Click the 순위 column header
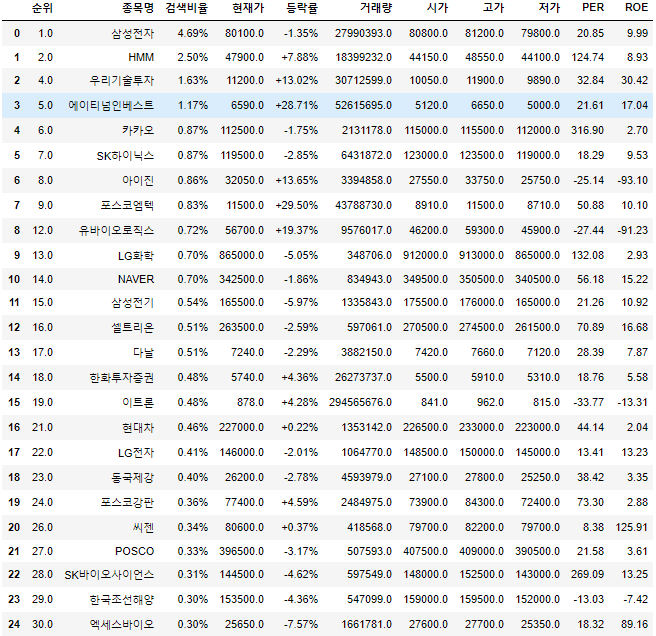656x636 pixels. (x=42, y=8)
